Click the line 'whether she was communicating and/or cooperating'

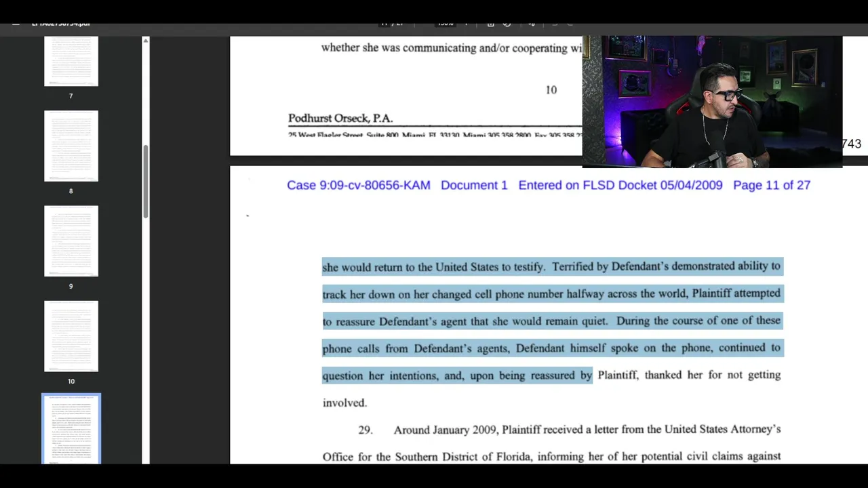pos(452,48)
